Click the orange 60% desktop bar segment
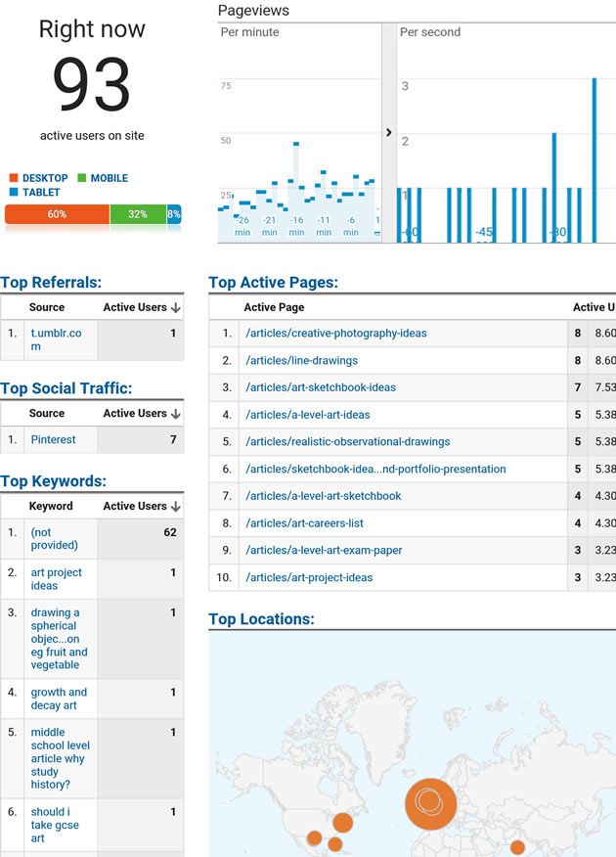The image size is (616, 857). [57, 214]
